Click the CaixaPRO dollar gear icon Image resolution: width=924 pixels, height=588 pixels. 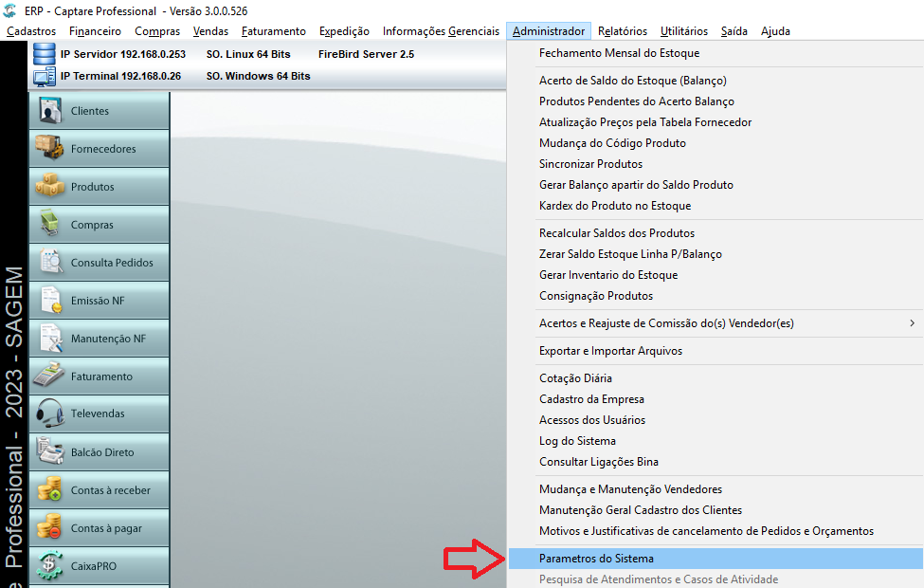pyautogui.click(x=49, y=564)
